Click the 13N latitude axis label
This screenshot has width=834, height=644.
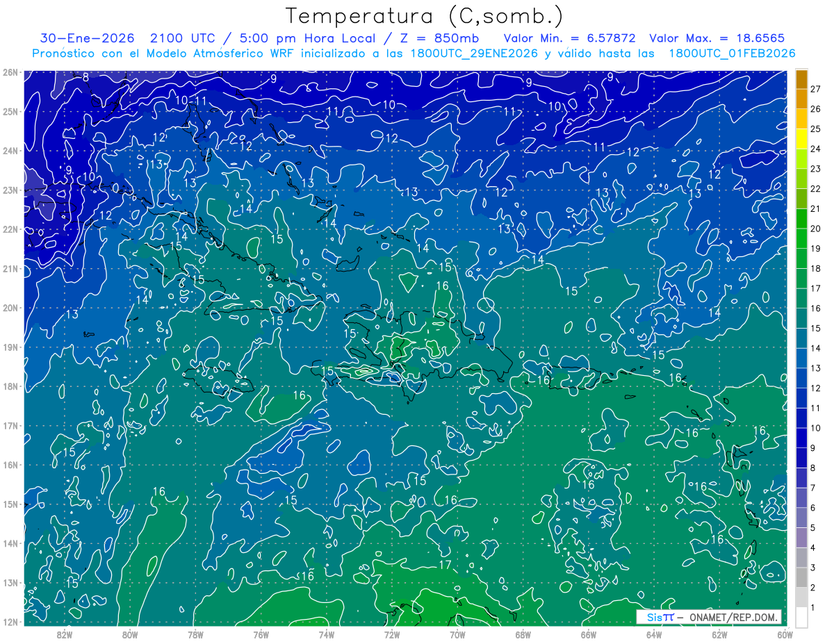click(x=10, y=582)
